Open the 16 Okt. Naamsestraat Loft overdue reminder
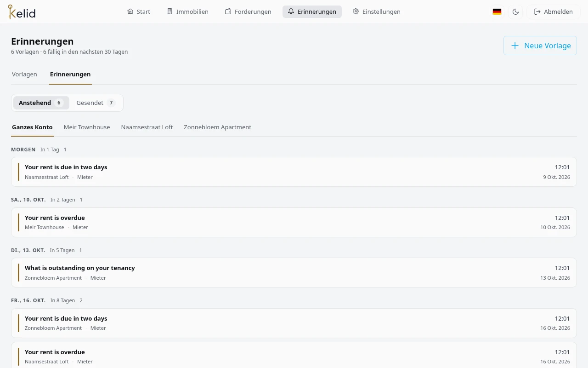The image size is (588, 368). click(x=294, y=355)
